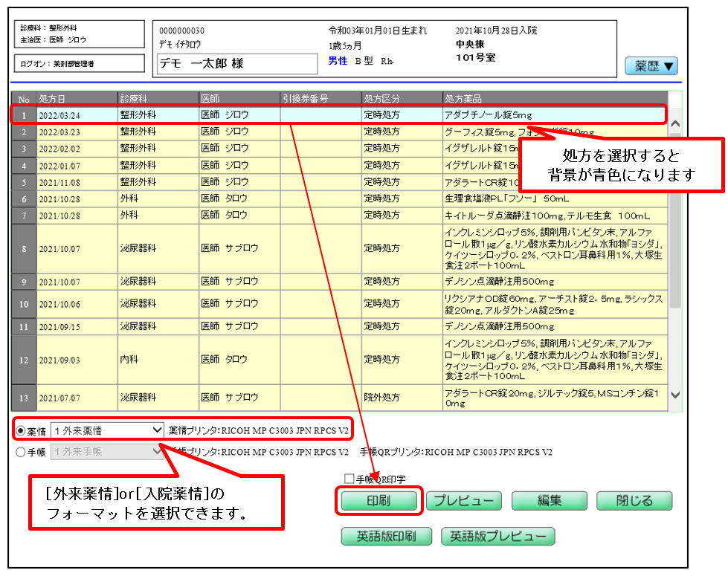Viewport: 728px width, 576px height.
Task: Enable the 手帳QR印字 checkbox
Action: 349,479
